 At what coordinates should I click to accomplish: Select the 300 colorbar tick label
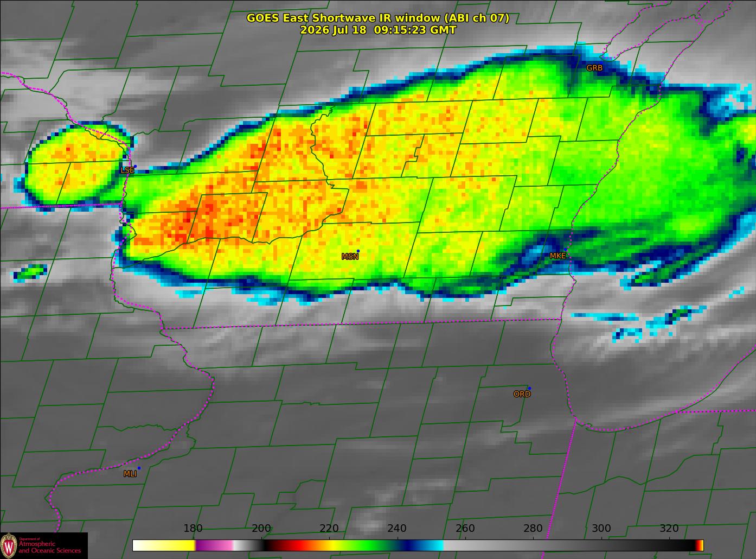[601, 529]
